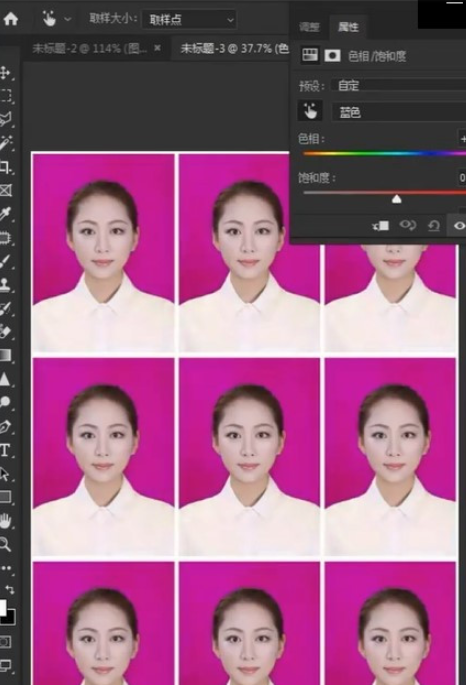Screen dimensions: 466x685
Task: Open the tool preset chevron beside hand icon
Action: click(68, 19)
